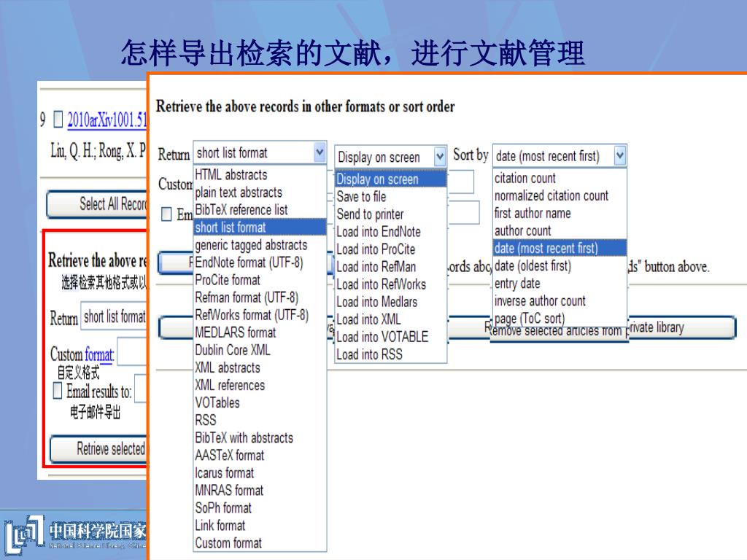Viewport: 747px width, 560px height.
Task: Enable Email results to checkbox
Action: 57,391
